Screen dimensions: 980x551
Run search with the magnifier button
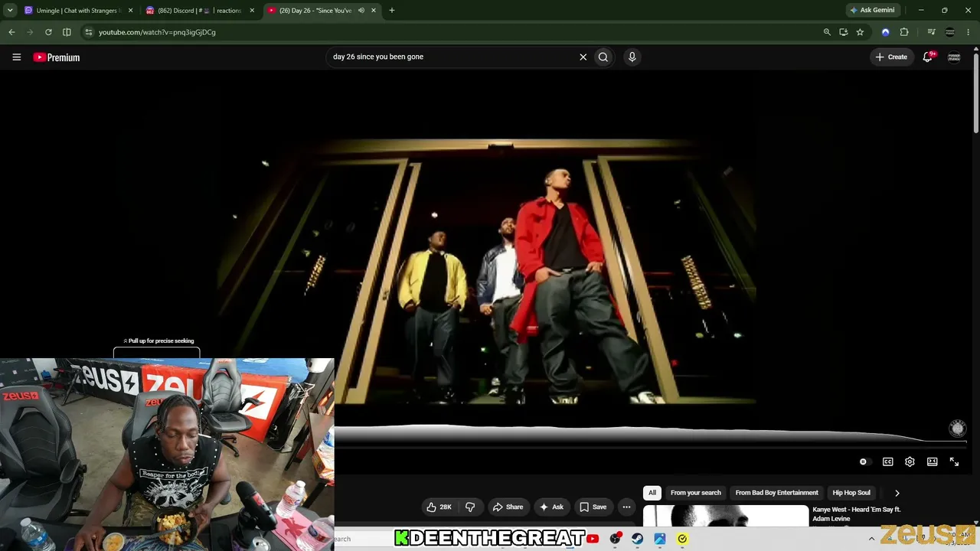coord(603,57)
